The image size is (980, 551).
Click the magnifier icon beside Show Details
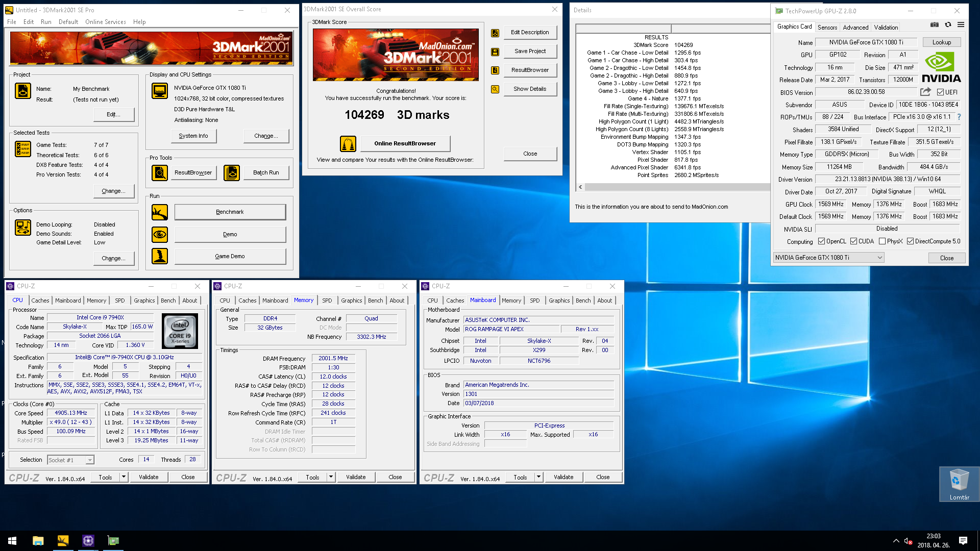pyautogui.click(x=495, y=89)
